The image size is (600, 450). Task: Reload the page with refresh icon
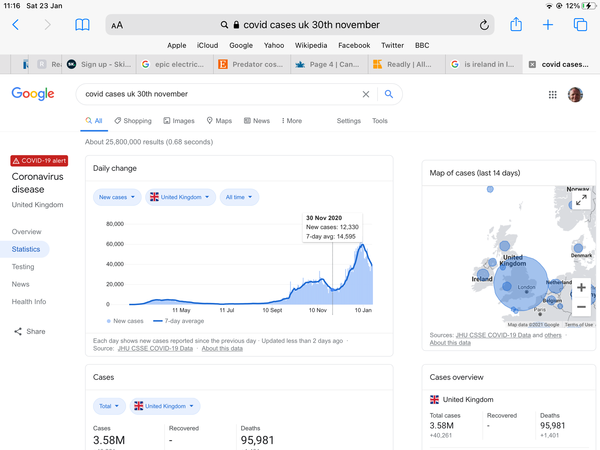tap(484, 25)
